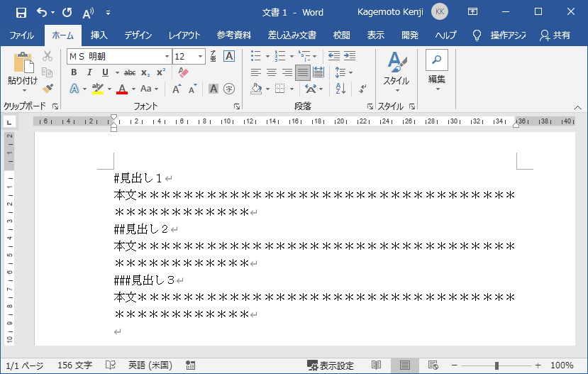
Task: Apply multilevel list
Action: pyautogui.click(x=304, y=56)
